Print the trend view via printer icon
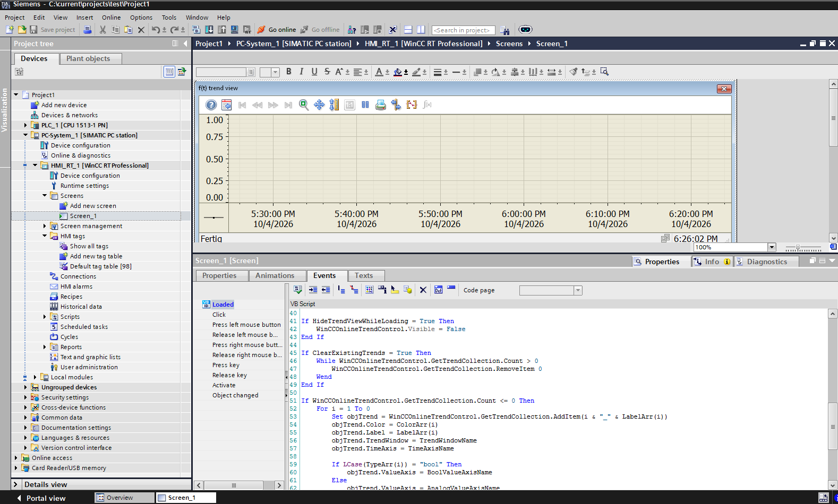The height and width of the screenshot is (504, 838). tap(381, 105)
